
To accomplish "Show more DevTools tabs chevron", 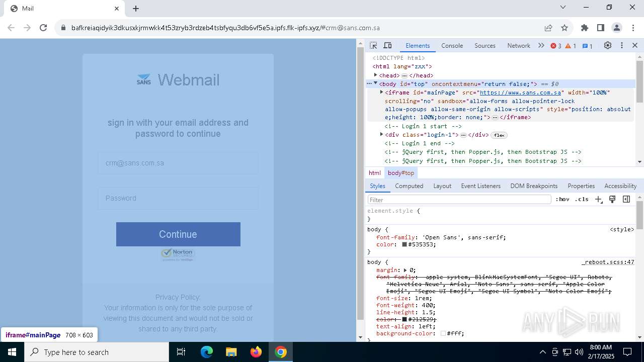I will point(541,45).
